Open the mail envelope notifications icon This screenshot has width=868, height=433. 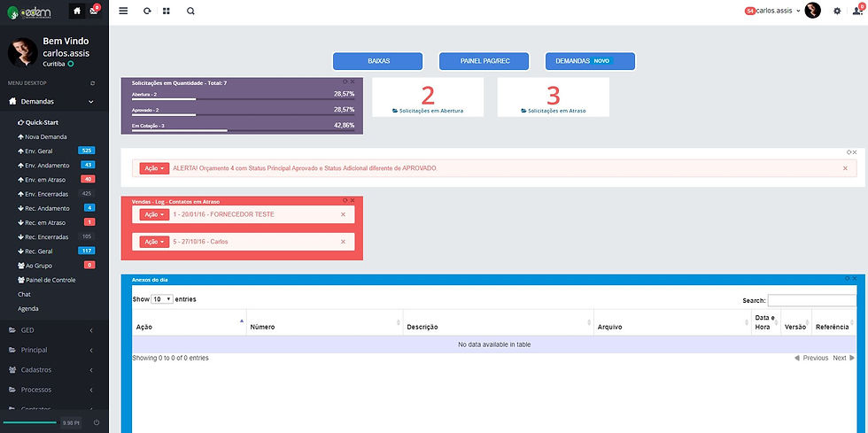click(x=94, y=11)
